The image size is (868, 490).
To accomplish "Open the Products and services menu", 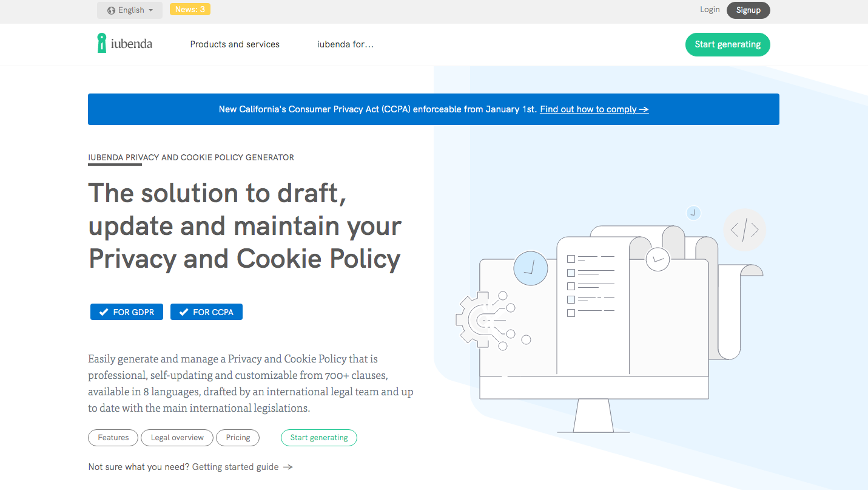I will click(x=235, y=44).
